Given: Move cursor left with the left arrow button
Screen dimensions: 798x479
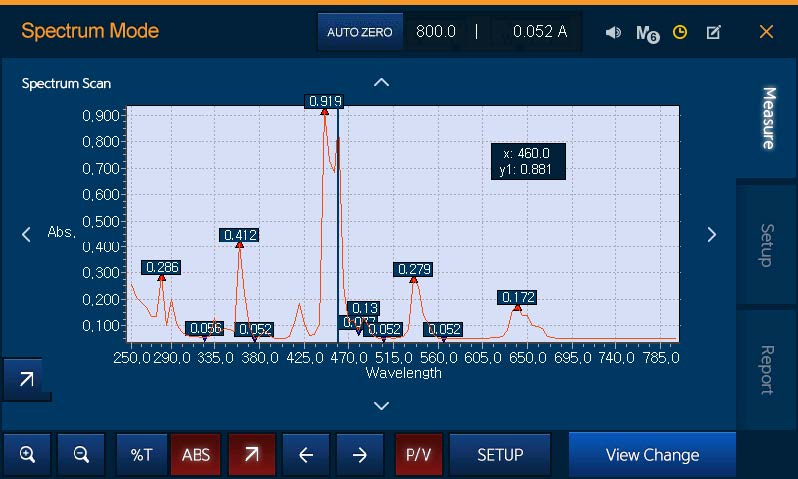Looking at the screenshot, I should coord(306,455).
